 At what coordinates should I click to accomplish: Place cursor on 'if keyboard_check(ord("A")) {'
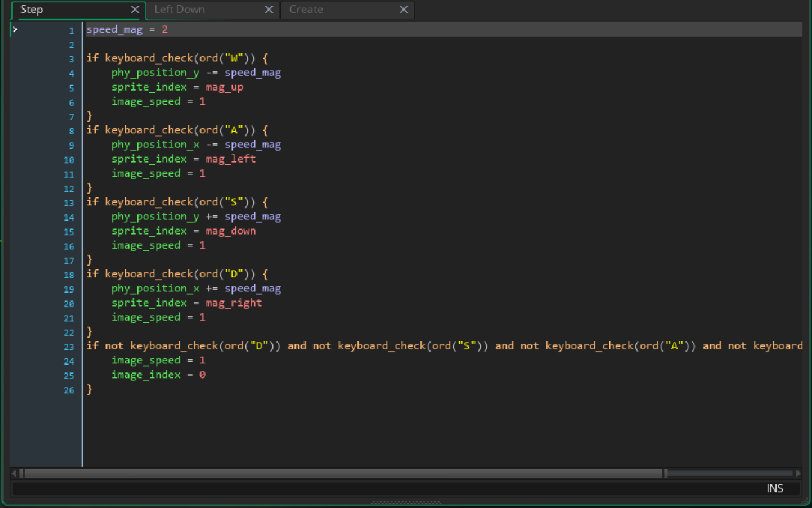click(x=177, y=130)
